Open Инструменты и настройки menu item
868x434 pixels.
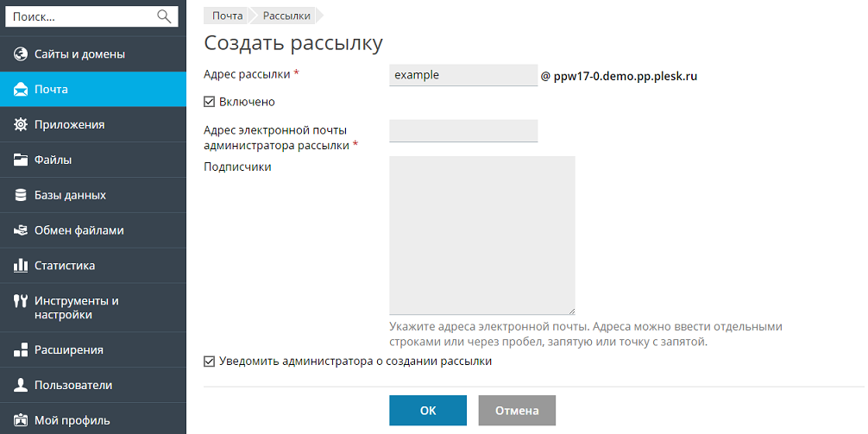[76, 307]
